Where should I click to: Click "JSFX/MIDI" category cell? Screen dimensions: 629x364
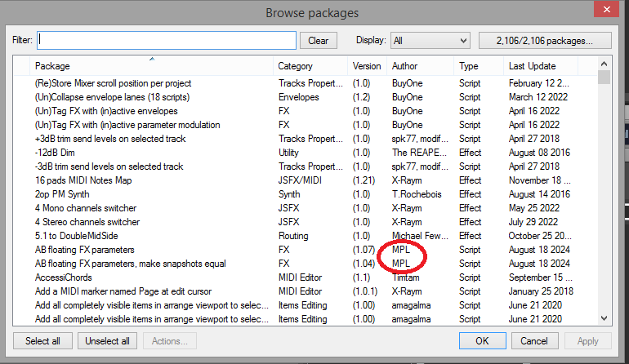click(x=300, y=180)
